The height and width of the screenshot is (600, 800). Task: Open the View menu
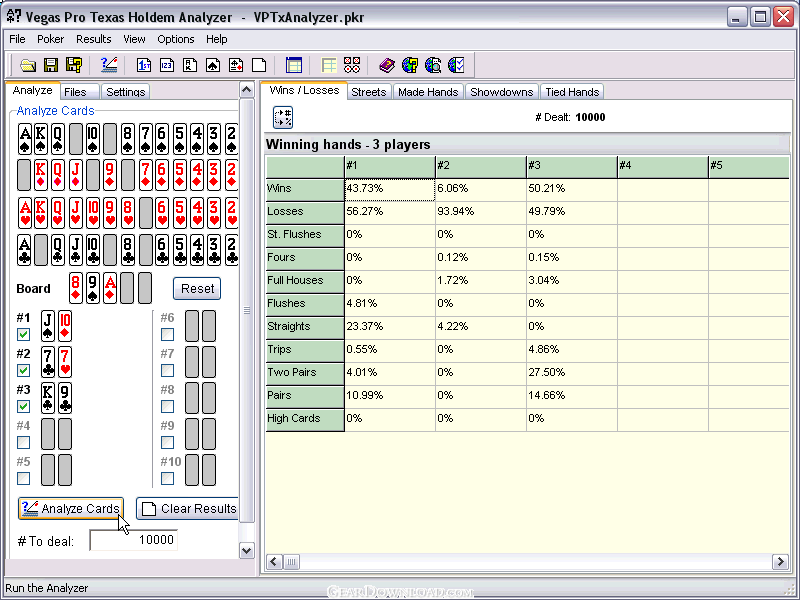click(x=134, y=39)
